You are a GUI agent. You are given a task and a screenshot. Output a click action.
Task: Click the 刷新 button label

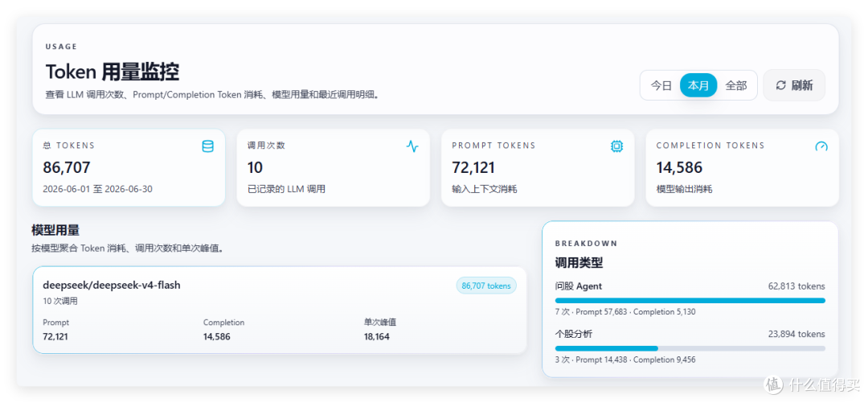tap(802, 85)
